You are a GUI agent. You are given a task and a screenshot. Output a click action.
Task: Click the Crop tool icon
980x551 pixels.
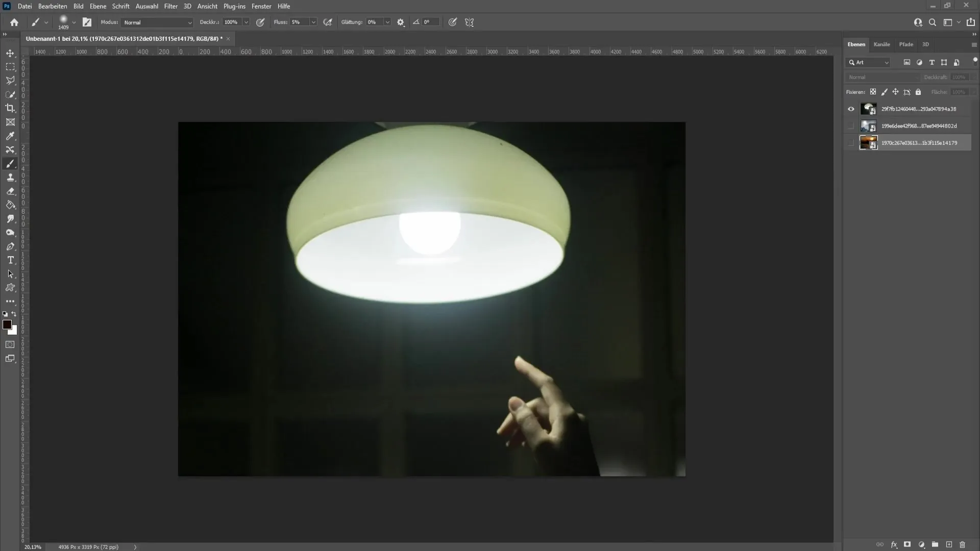pyautogui.click(x=10, y=108)
